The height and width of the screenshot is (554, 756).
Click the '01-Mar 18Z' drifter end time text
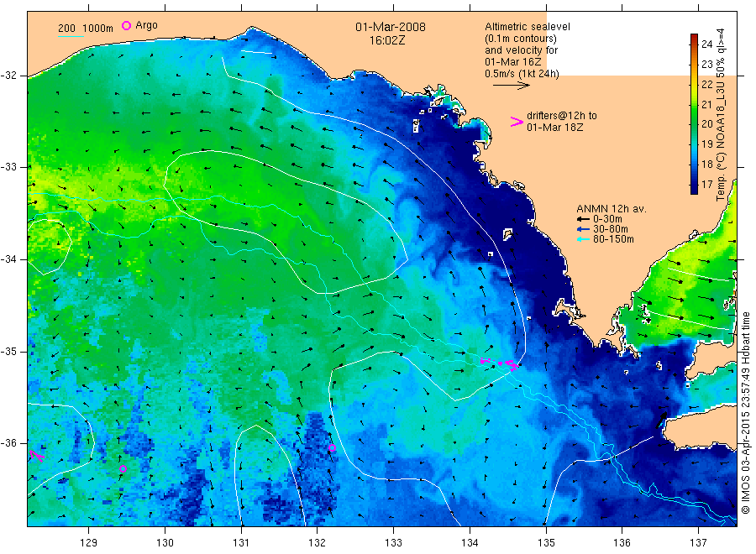point(555,128)
